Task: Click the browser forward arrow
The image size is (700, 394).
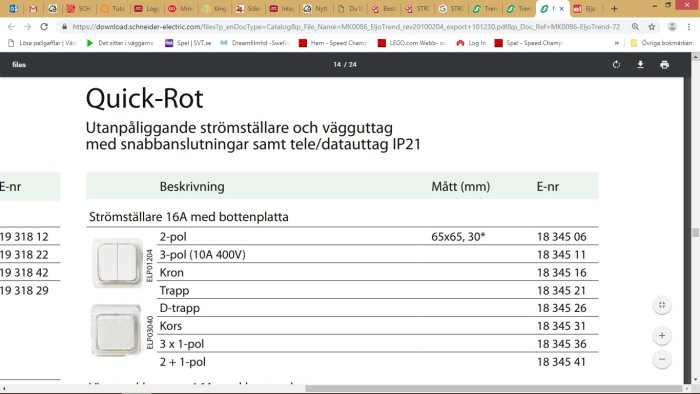Action: tap(28, 27)
